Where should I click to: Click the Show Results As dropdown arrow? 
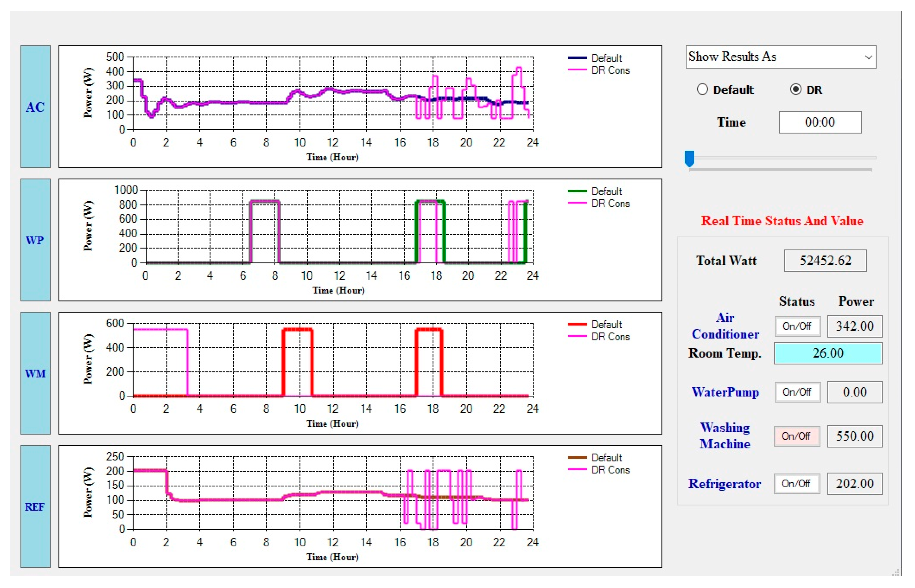click(869, 57)
